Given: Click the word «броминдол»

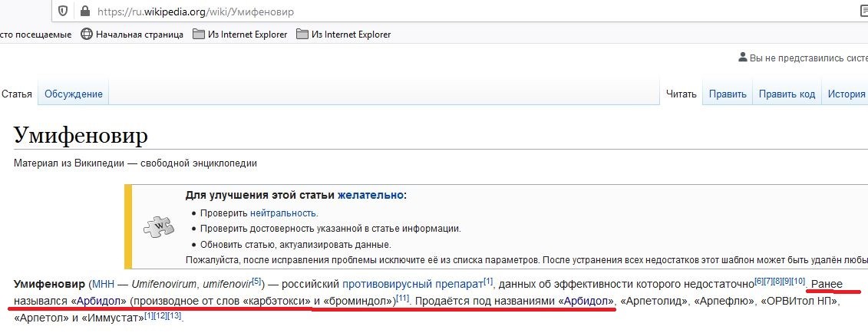Looking at the screenshot, I should pyautogui.click(x=357, y=302).
